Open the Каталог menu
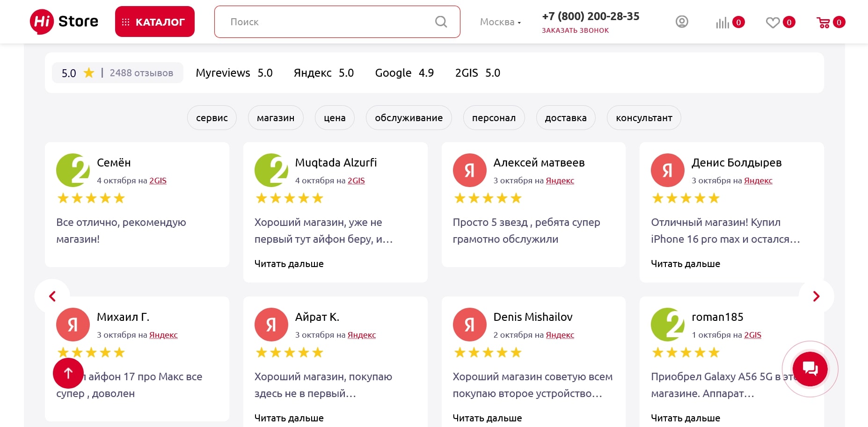Image resolution: width=868 pixels, height=427 pixels. pos(155,22)
